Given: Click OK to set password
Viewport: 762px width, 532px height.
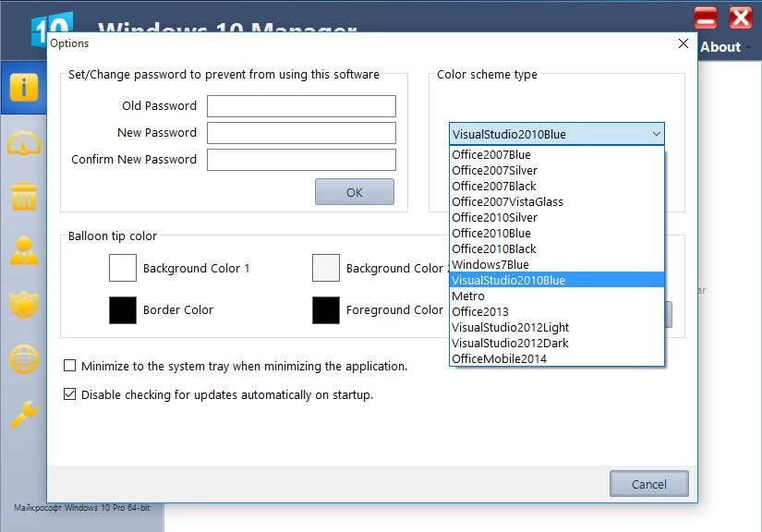Looking at the screenshot, I should click(x=355, y=192).
